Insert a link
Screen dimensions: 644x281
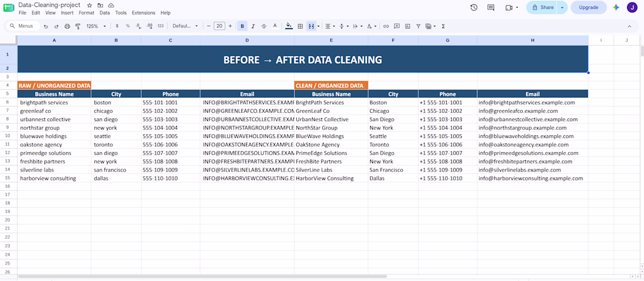click(x=386, y=26)
